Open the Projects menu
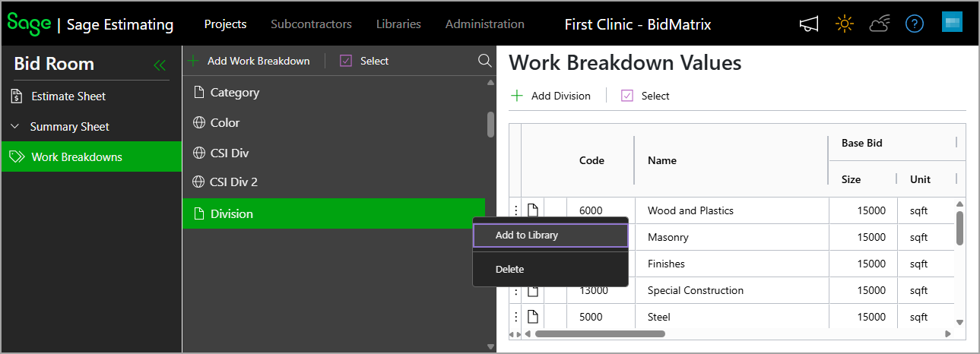This screenshot has width=980, height=354. click(x=225, y=24)
